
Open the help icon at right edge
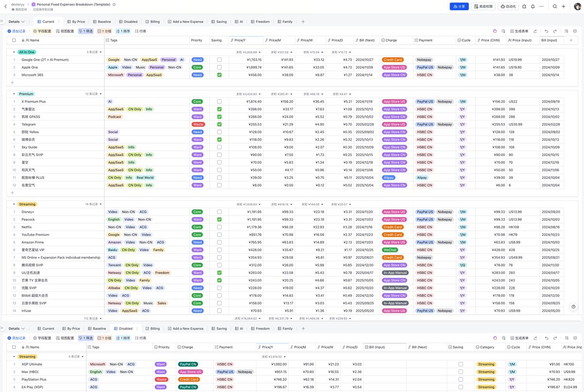coord(574,306)
